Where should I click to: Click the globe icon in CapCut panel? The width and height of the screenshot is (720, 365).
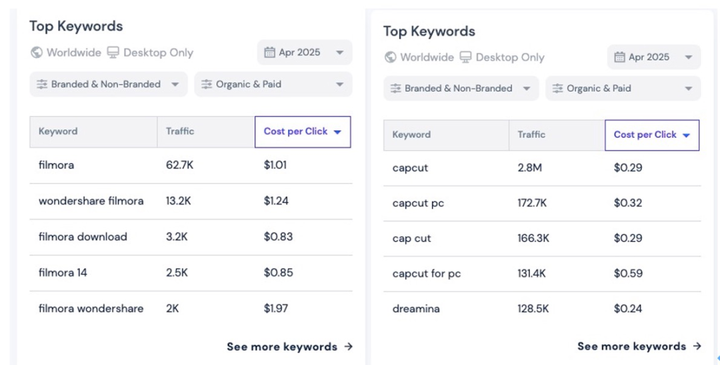click(390, 57)
